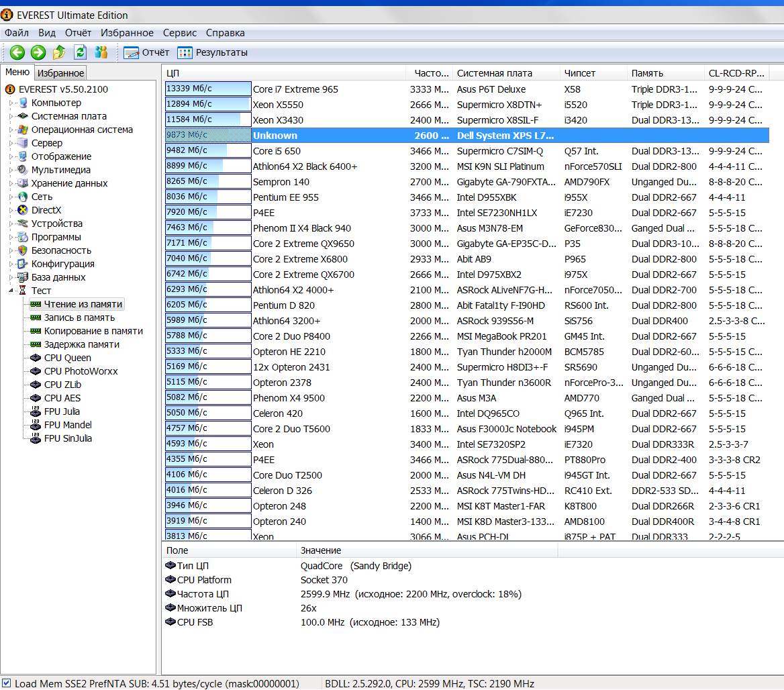Click the green Forward arrow toolbar icon
The width and height of the screenshot is (784, 690).
point(38,52)
